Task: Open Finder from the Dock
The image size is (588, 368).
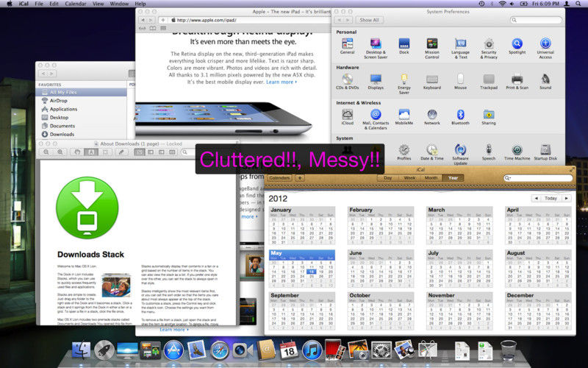Action: tap(81, 350)
